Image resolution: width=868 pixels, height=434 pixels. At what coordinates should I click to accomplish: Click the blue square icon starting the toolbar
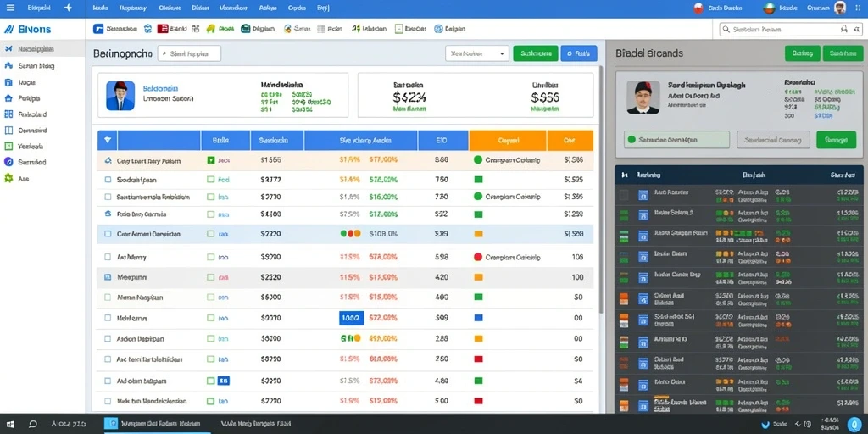pyautogui.click(x=98, y=29)
